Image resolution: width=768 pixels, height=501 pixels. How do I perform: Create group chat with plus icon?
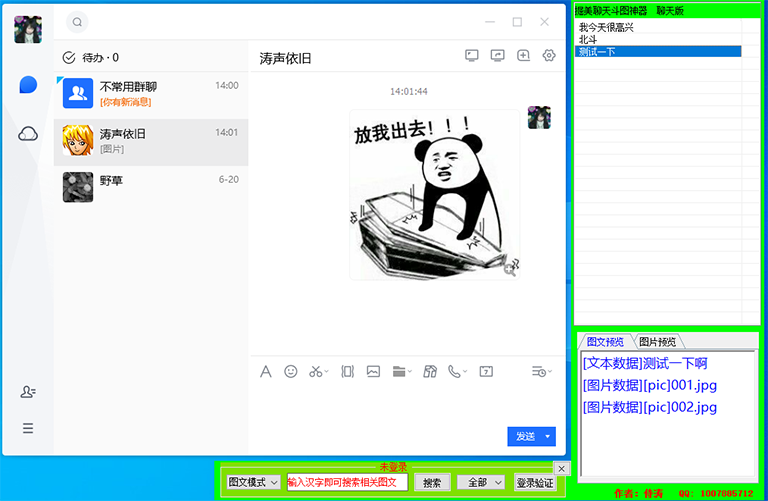tap(524, 55)
